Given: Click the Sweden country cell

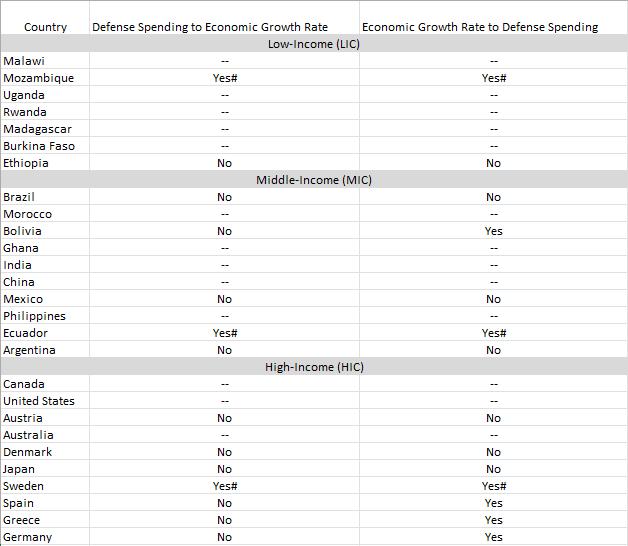Looking at the screenshot, I should (x=24, y=486).
